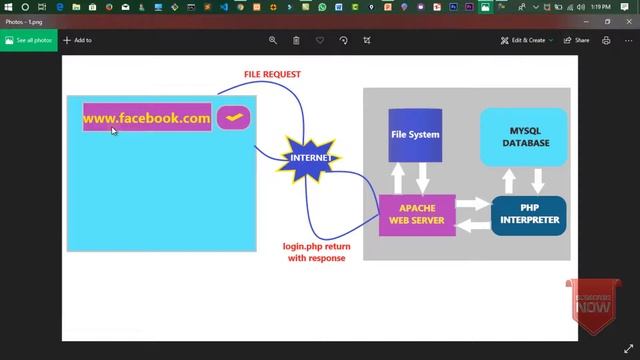Open the Action Center notifications icon
The height and width of the screenshot is (360, 640).
pyautogui.click(x=624, y=7)
